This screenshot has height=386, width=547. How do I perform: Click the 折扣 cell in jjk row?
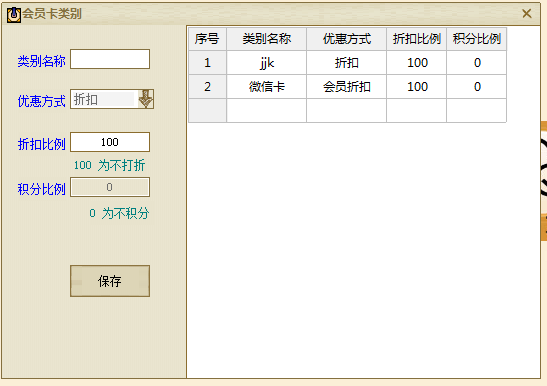[346, 63]
